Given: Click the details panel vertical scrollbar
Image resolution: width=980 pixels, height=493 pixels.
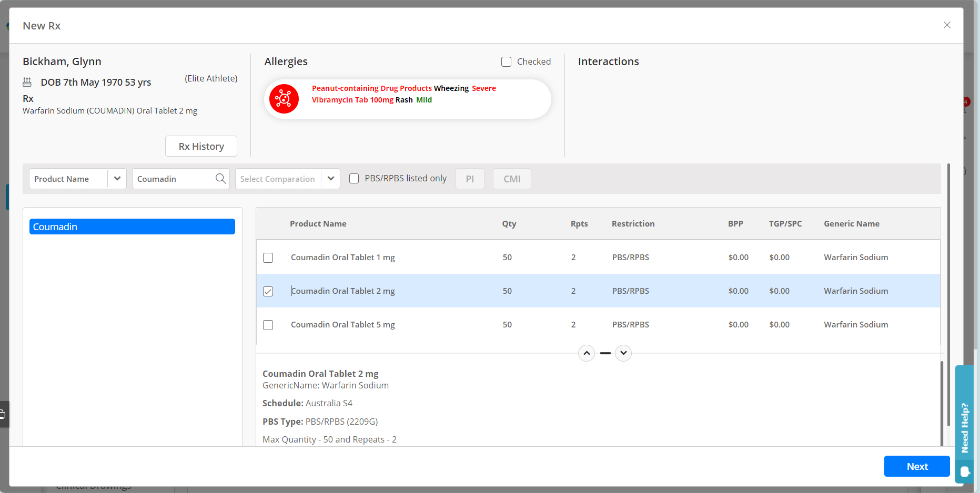Looking at the screenshot, I should [942, 404].
